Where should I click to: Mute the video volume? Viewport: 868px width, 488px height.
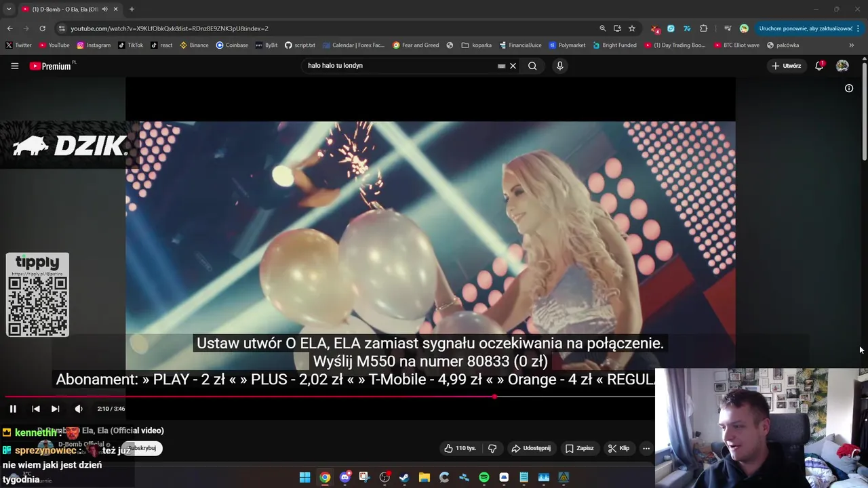[79, 409]
